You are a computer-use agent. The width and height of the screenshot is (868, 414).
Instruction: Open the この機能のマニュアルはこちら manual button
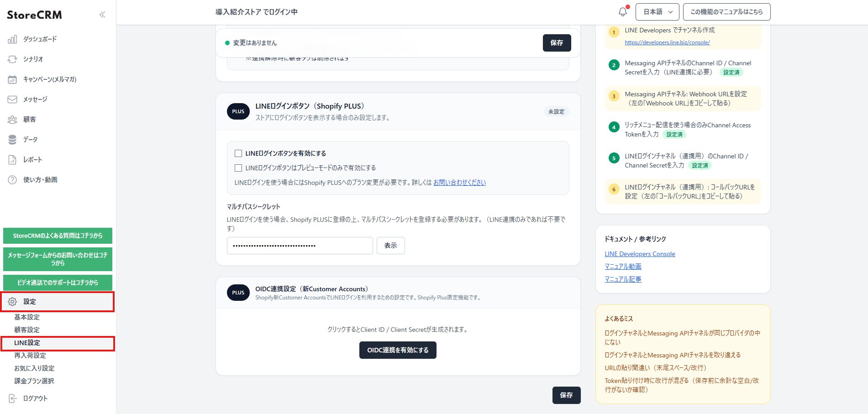[x=726, y=12]
